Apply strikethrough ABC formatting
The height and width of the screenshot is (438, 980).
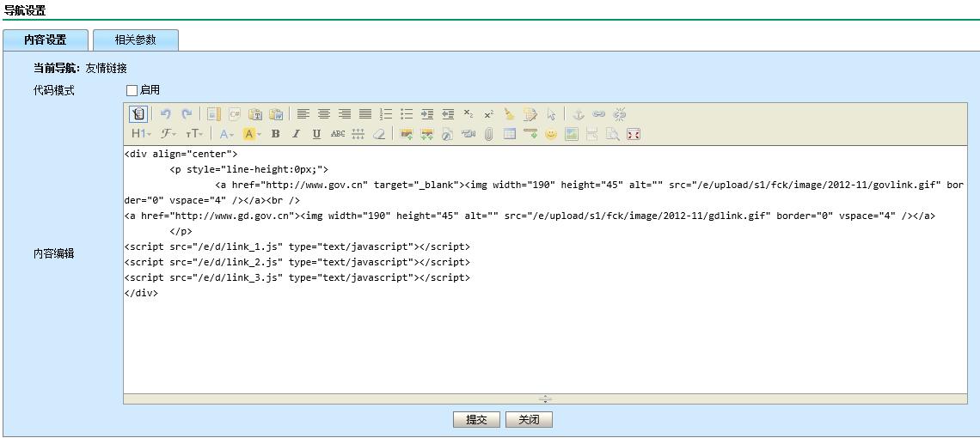[x=338, y=134]
